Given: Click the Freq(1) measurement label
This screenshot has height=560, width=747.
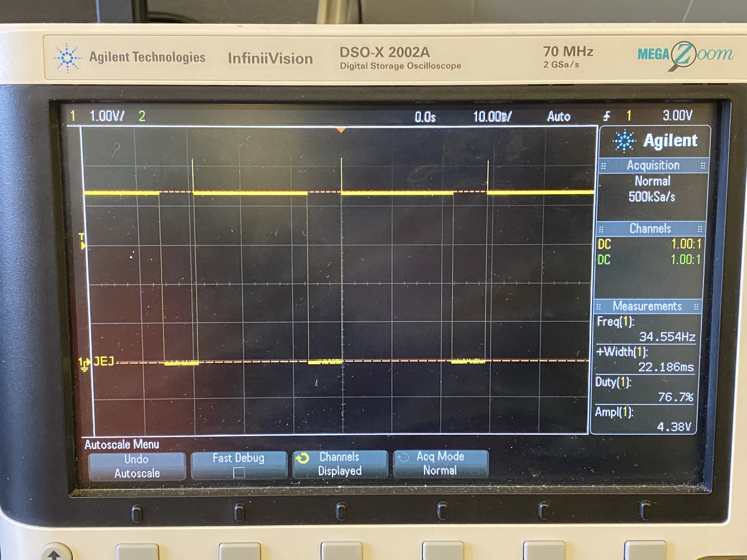Looking at the screenshot, I should click(x=615, y=322).
